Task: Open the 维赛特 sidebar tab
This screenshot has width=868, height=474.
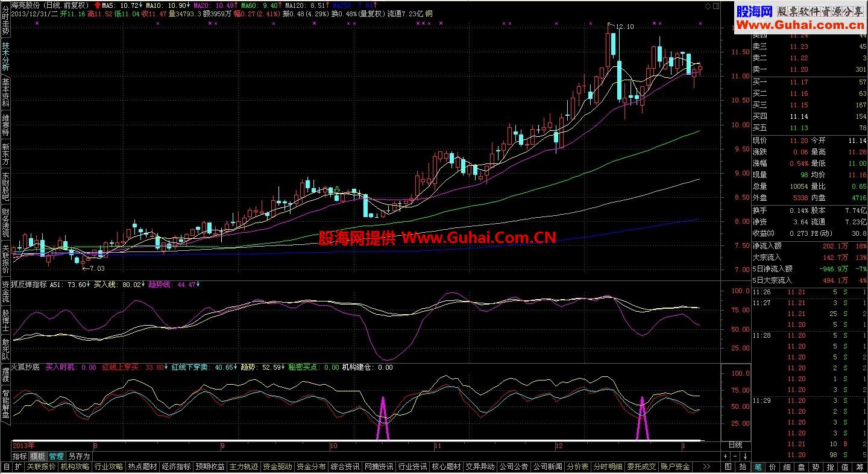Action: pos(5,125)
